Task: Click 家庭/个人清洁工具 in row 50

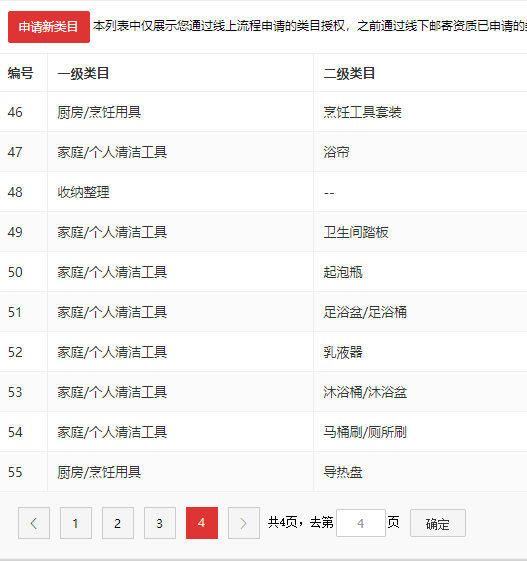Action: pos(112,272)
